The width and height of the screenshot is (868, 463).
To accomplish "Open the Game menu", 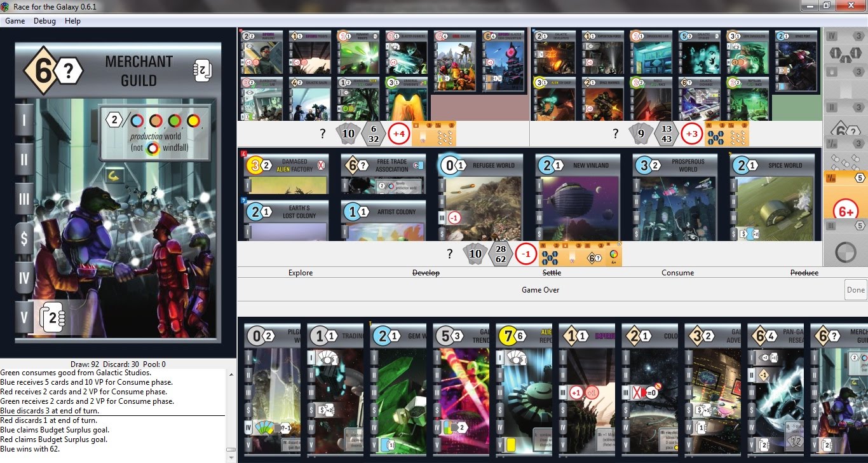I will [x=15, y=21].
